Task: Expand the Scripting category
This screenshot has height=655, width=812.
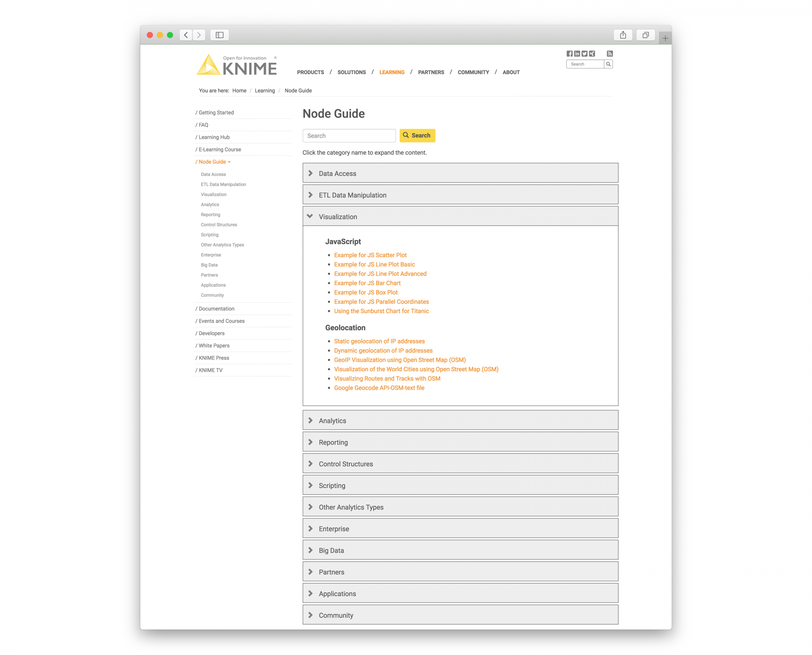Action: pyautogui.click(x=460, y=485)
